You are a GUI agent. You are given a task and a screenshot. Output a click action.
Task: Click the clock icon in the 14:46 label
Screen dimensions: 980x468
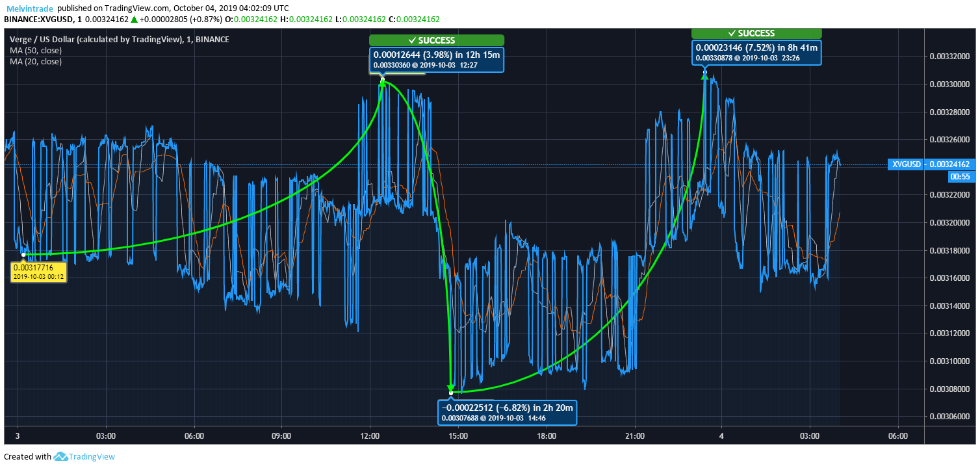(484, 418)
